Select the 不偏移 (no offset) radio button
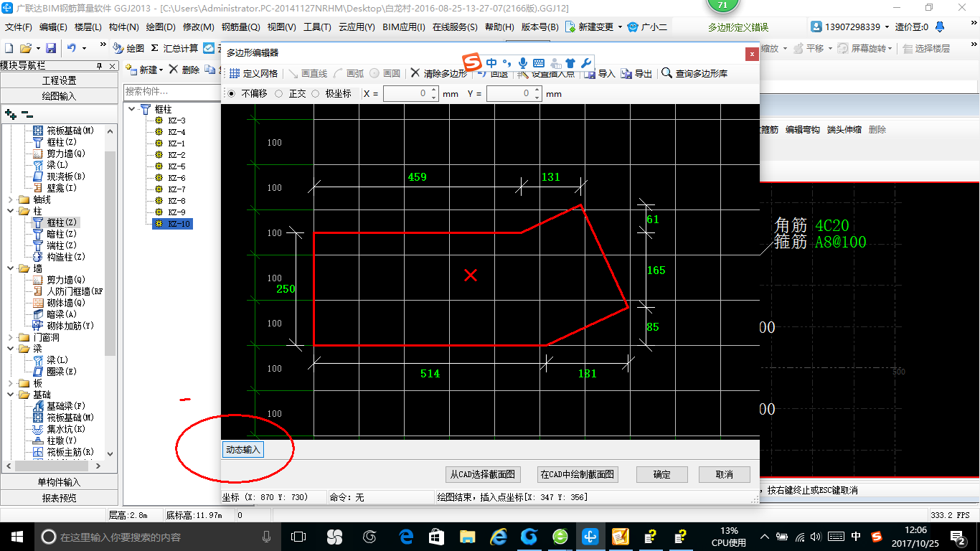 231,93
